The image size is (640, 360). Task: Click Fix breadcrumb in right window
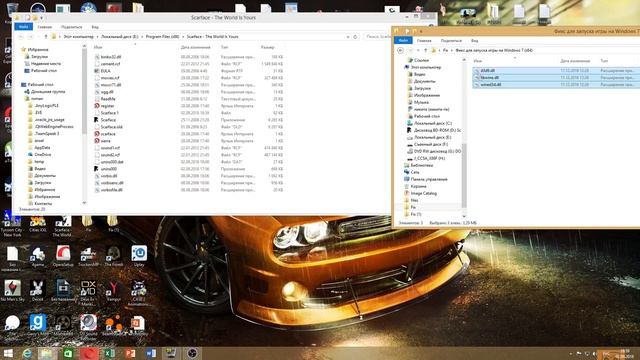445,50
